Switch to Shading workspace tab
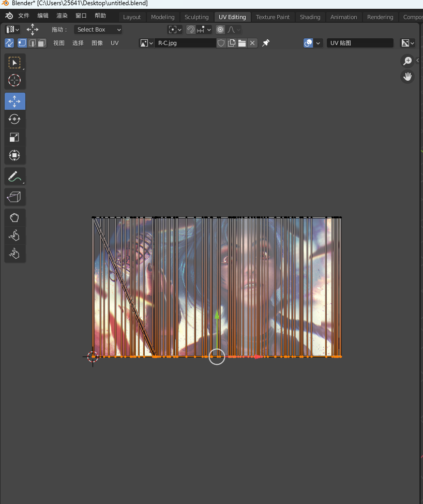This screenshot has height=504, width=423. pos(310,17)
